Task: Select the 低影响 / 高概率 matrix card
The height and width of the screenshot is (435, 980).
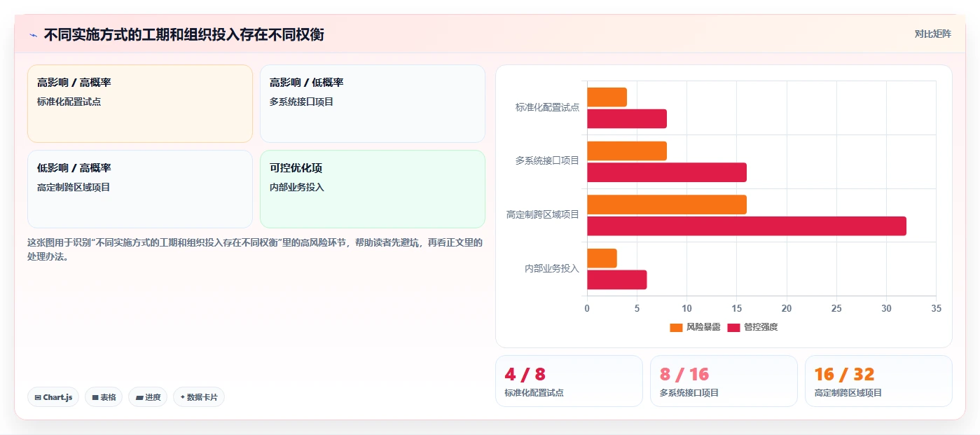Action: pyautogui.click(x=140, y=189)
